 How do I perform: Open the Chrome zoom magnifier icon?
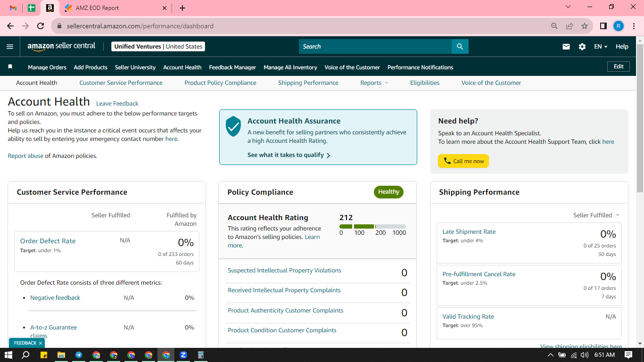tap(554, 26)
